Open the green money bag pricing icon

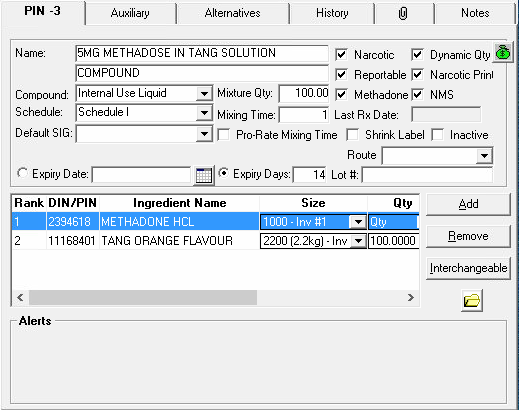pos(503,53)
